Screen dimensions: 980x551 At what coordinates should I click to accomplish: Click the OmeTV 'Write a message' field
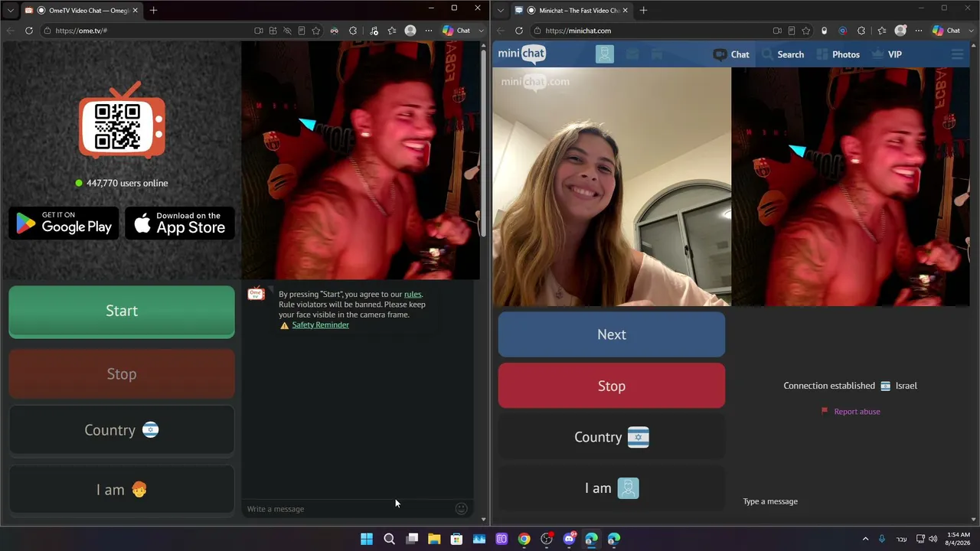click(x=348, y=509)
